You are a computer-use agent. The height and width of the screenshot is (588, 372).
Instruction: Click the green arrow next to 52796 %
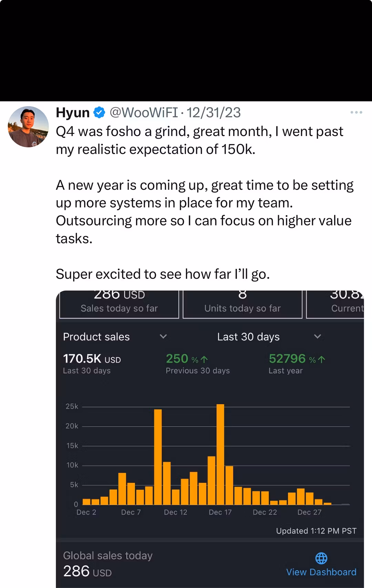click(322, 359)
